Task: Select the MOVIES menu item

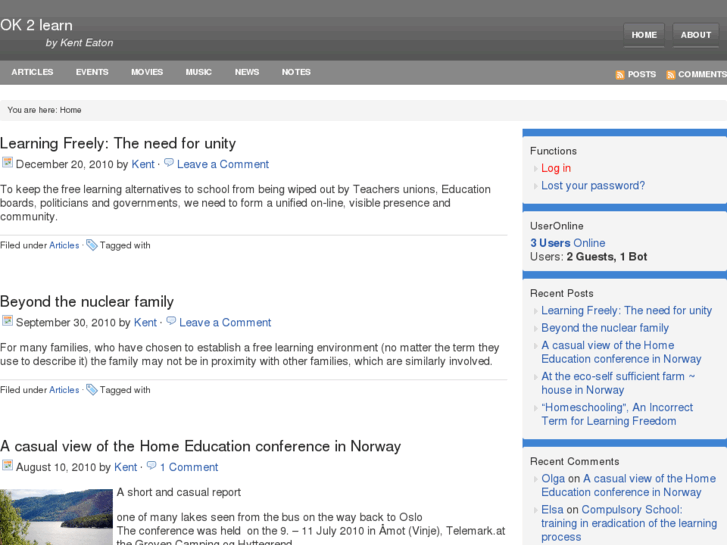Action: point(147,72)
